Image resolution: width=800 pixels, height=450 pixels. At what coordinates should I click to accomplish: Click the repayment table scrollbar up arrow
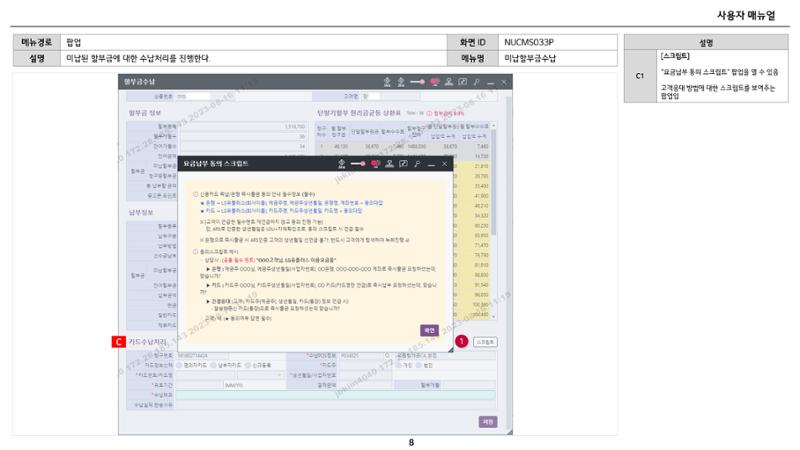(x=493, y=126)
